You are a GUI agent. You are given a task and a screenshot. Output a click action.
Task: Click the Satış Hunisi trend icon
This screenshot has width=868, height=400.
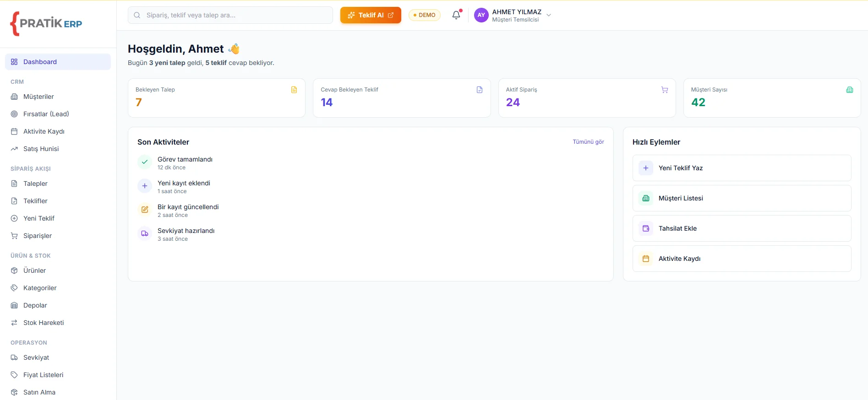[14, 149]
